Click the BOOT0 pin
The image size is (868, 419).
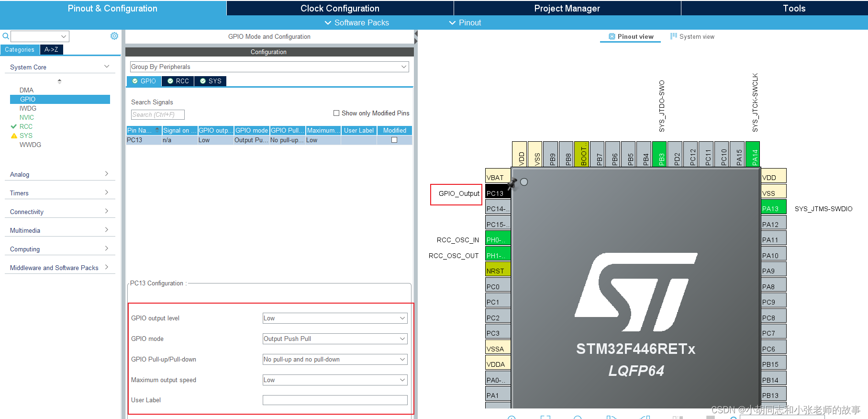581,154
